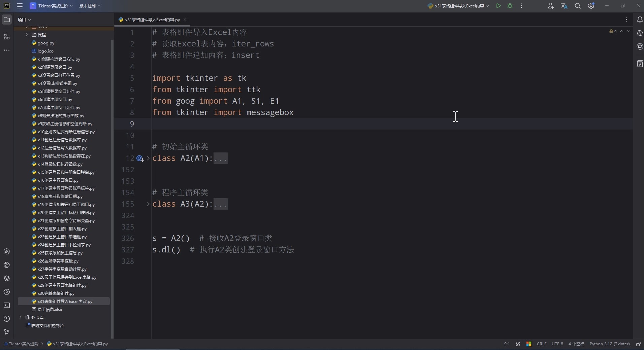Open the main hamburger menu
This screenshot has height=350, width=644.
(x=20, y=6)
